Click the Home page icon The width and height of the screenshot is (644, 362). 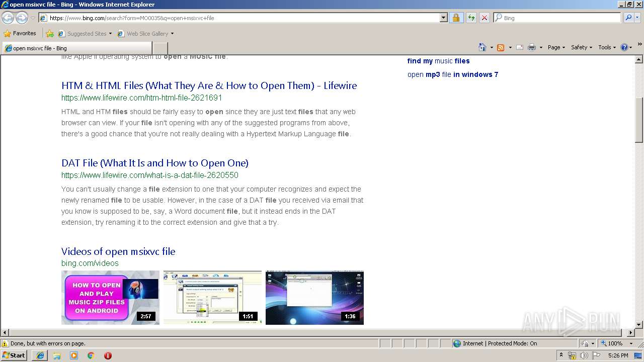[482, 47]
